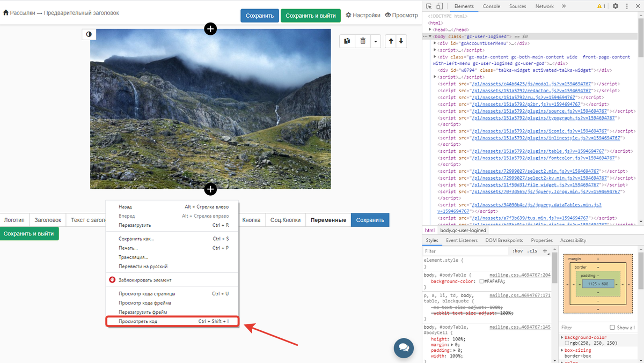Select the Соц.Кнопки block tab
Screen dimensions: 644x363
click(285, 220)
